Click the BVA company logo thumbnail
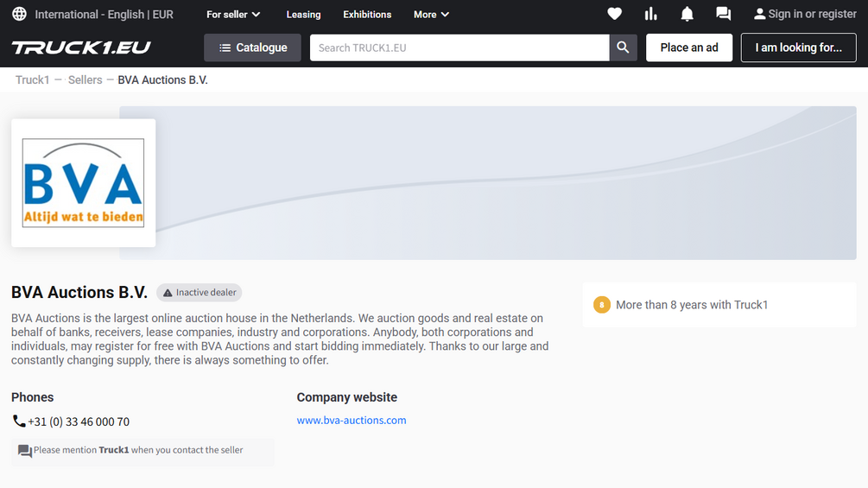Screen dimensions: 868x488 coord(83,183)
